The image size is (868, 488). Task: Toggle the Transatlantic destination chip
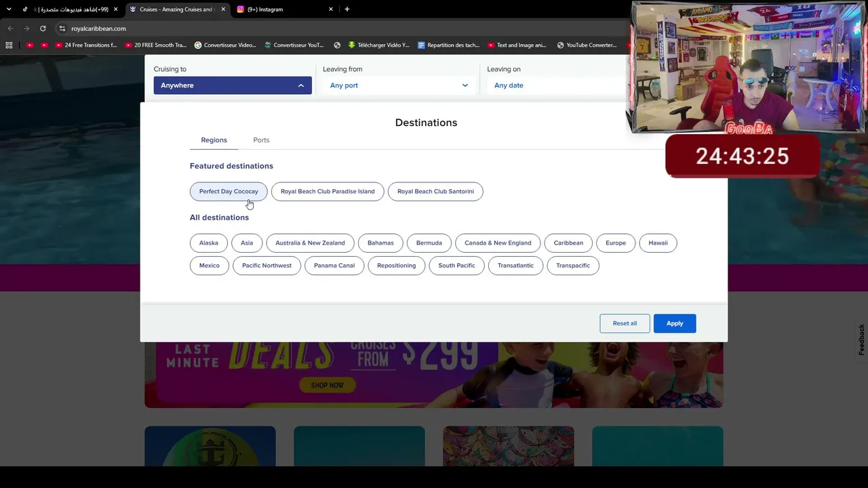click(515, 265)
